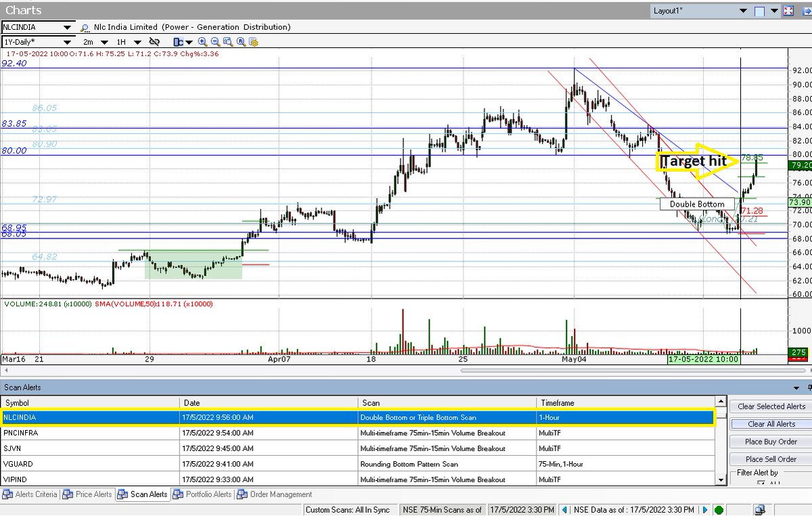Open the 2m interval dropdown
This screenshot has width=812, height=516.
105,42
